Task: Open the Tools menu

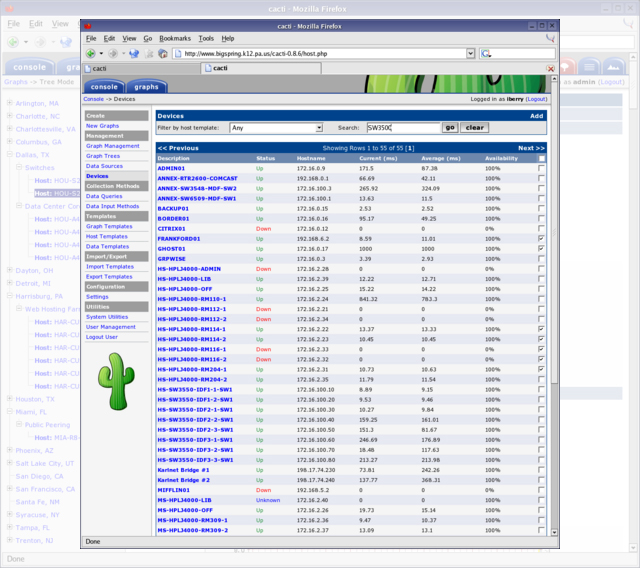Action: point(206,38)
